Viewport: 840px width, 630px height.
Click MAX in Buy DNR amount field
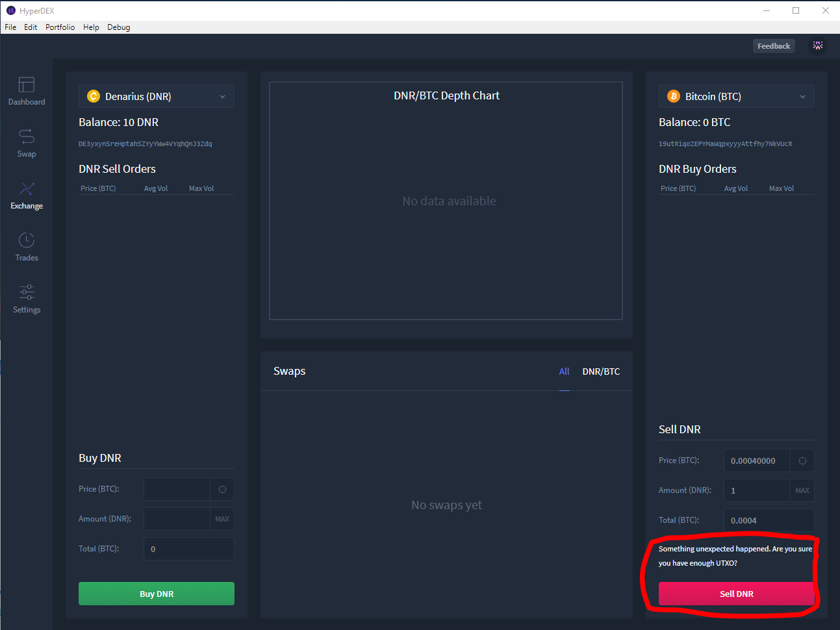tap(222, 519)
